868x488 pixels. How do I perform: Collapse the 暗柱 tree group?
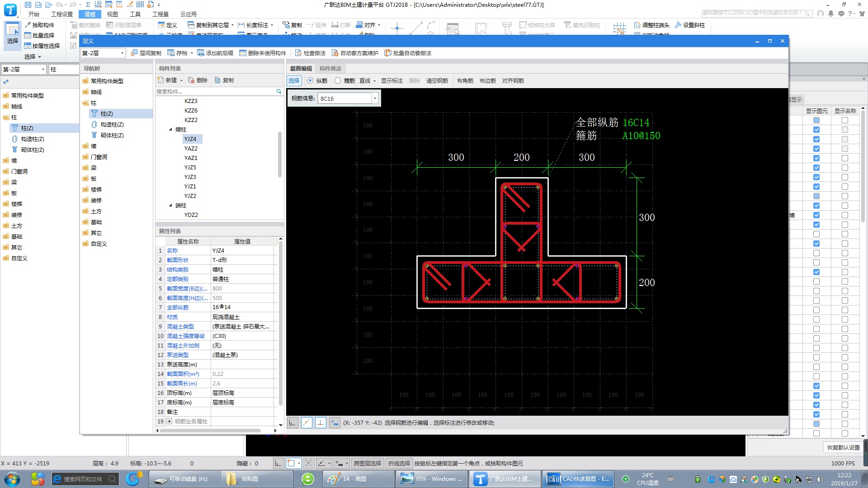[x=171, y=129]
